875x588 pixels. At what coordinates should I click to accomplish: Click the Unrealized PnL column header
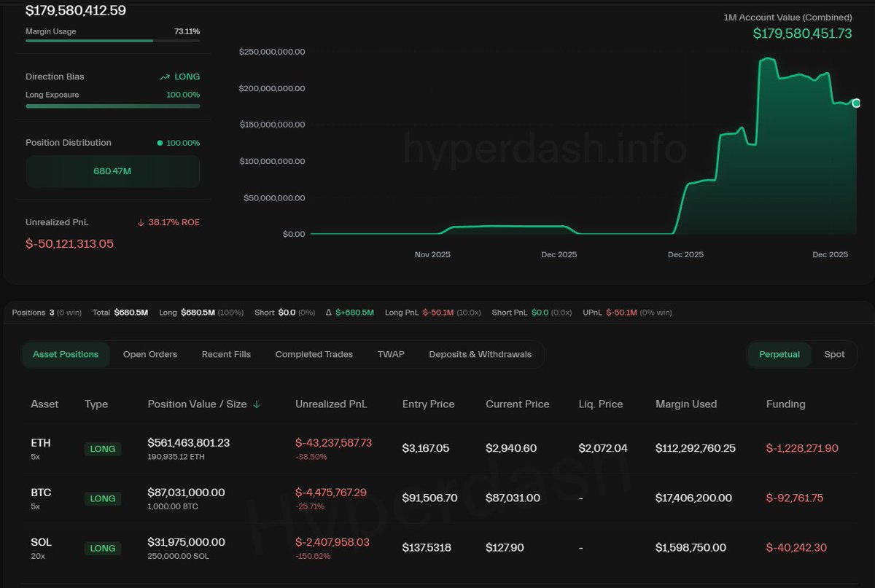click(x=331, y=404)
